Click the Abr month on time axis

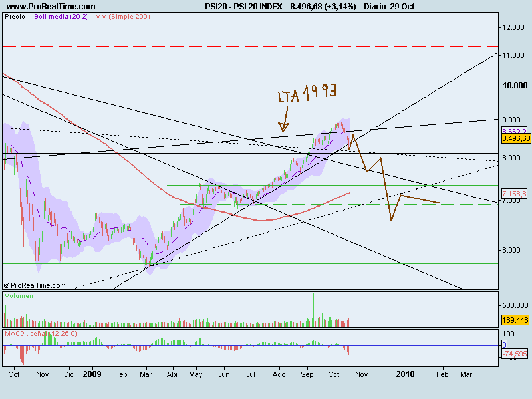(x=173, y=374)
